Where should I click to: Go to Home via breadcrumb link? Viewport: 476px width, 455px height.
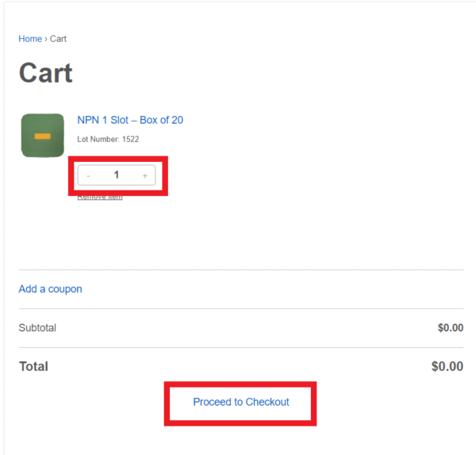click(30, 39)
